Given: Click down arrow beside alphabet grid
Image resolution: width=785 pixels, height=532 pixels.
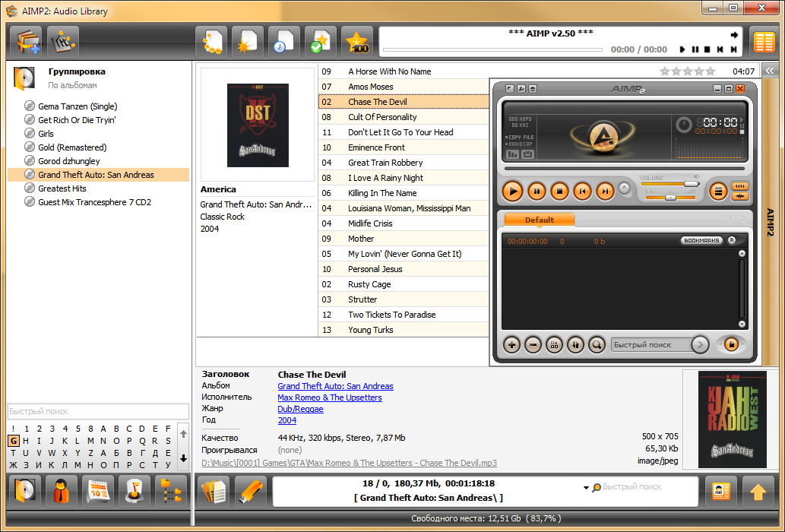Looking at the screenshot, I should coord(183,458).
